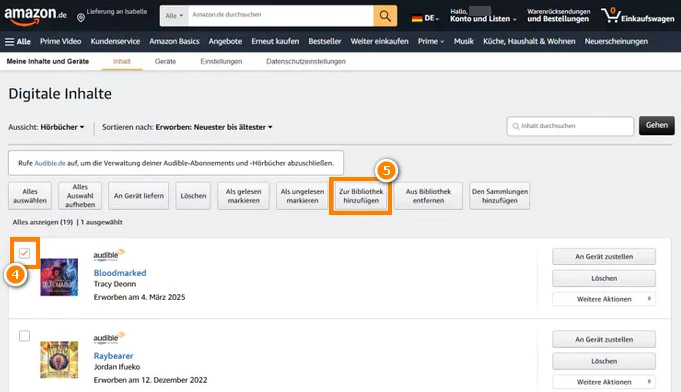The image size is (681, 392).
Task: Click the Löschen button in the action row
Action: (x=193, y=196)
